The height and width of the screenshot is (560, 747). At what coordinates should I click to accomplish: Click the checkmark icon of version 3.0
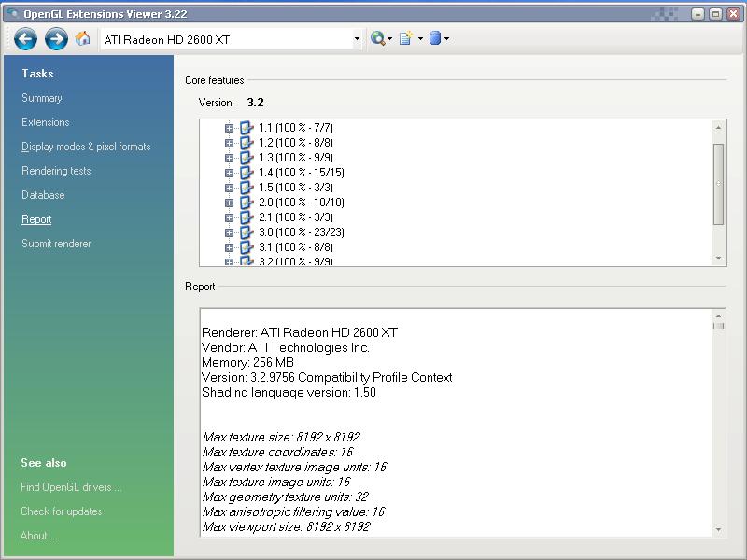[247, 232]
